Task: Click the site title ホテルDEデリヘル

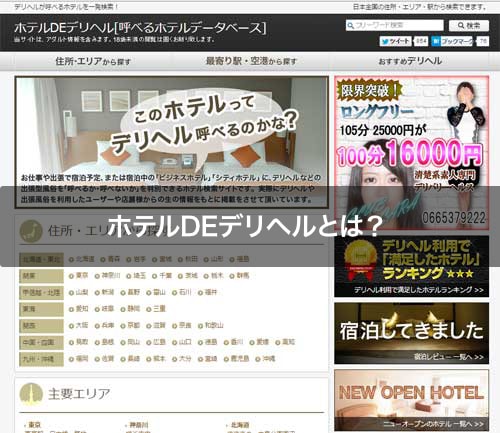Action: point(140,28)
